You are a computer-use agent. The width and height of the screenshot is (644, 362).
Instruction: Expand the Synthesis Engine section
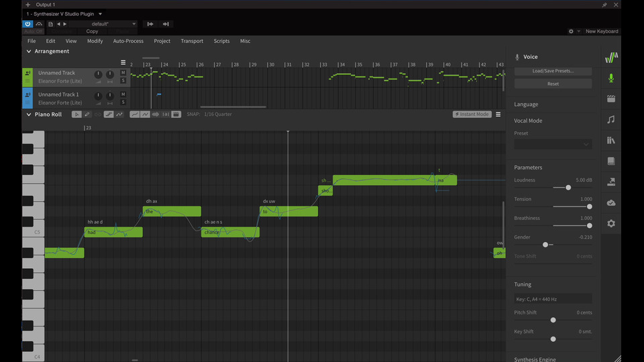[x=535, y=359]
